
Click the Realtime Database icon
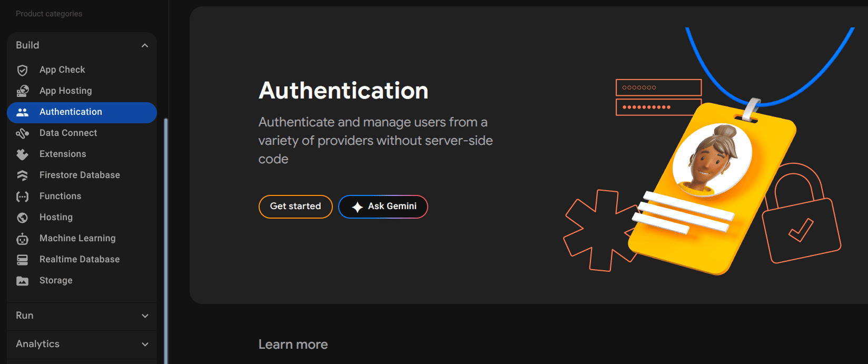point(22,260)
